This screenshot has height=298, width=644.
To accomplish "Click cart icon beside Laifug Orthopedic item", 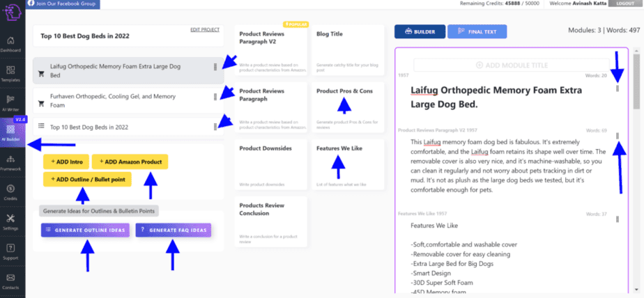I will coord(41,74).
